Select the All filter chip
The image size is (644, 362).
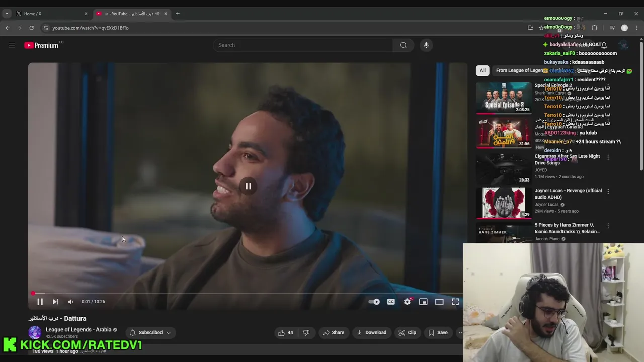click(482, 70)
